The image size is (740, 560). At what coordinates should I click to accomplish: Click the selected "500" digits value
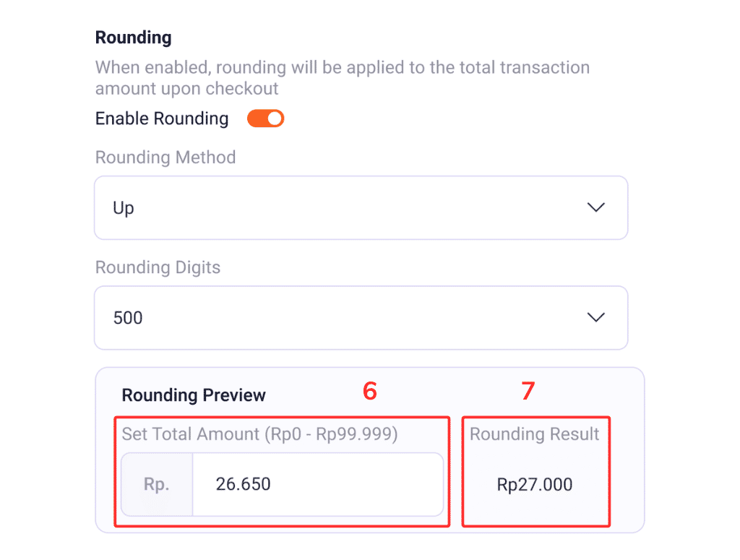pos(128,318)
